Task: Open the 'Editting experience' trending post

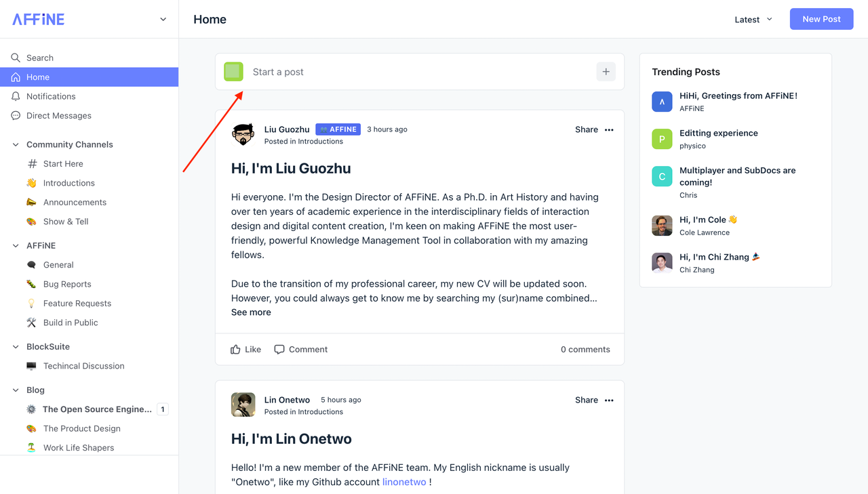Action: point(719,133)
